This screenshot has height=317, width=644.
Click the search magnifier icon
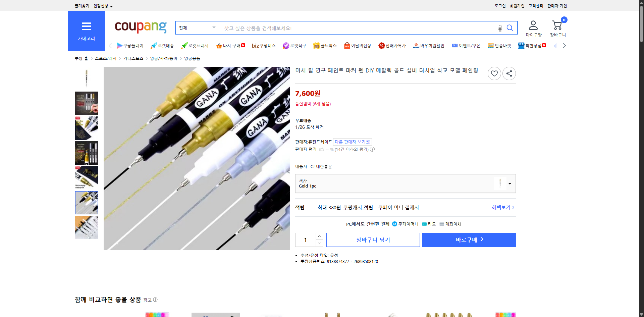510,28
